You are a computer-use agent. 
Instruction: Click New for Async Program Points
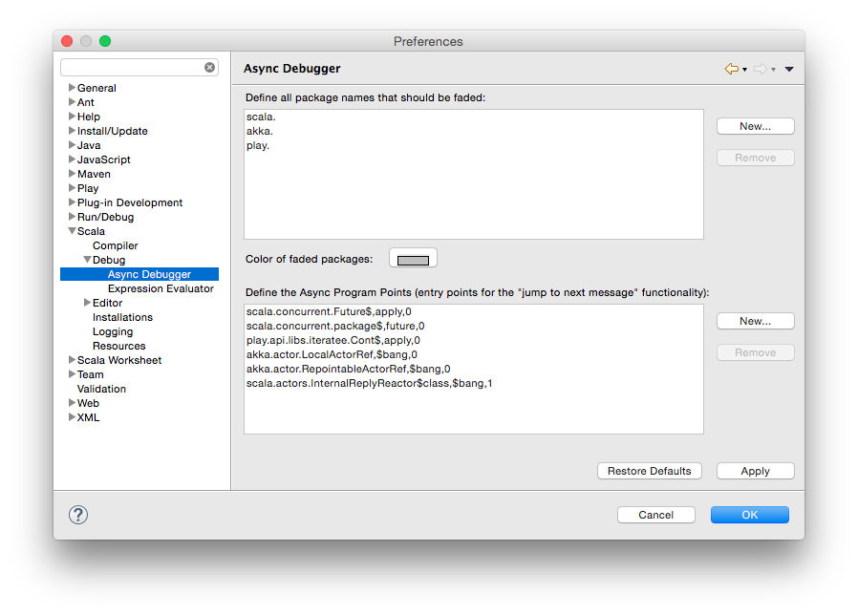coord(755,321)
